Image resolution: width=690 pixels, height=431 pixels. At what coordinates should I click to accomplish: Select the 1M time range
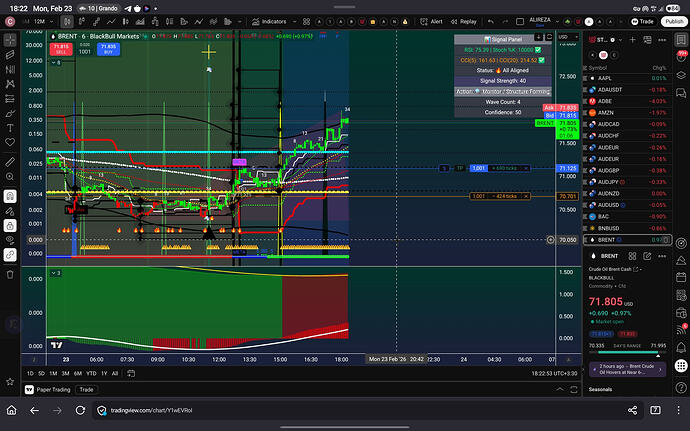[x=53, y=373]
